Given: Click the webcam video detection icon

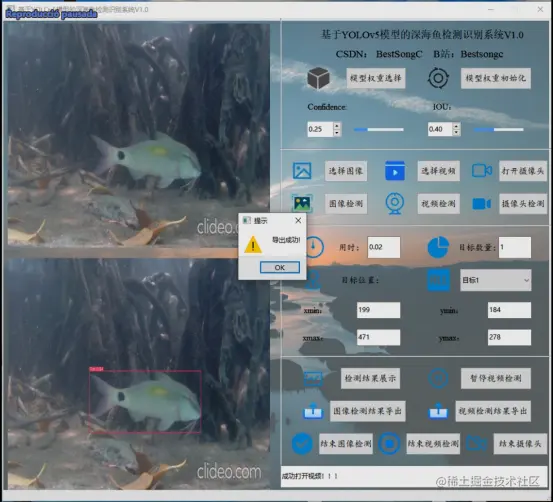Looking at the screenshot, I should coord(395,203).
